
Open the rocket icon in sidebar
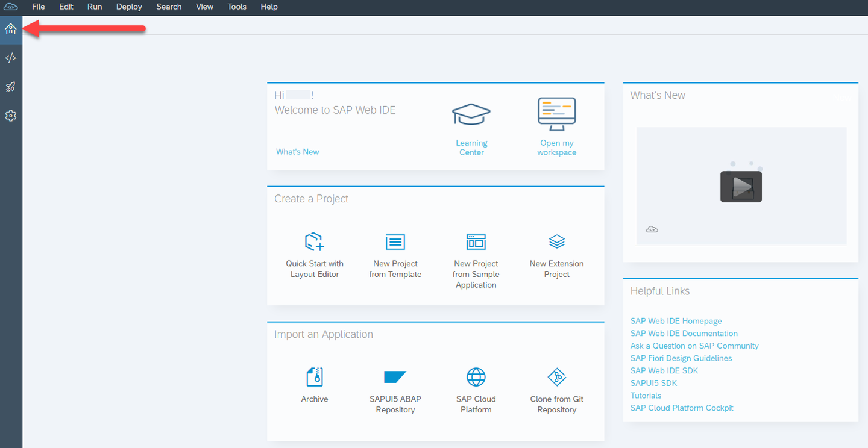10,87
